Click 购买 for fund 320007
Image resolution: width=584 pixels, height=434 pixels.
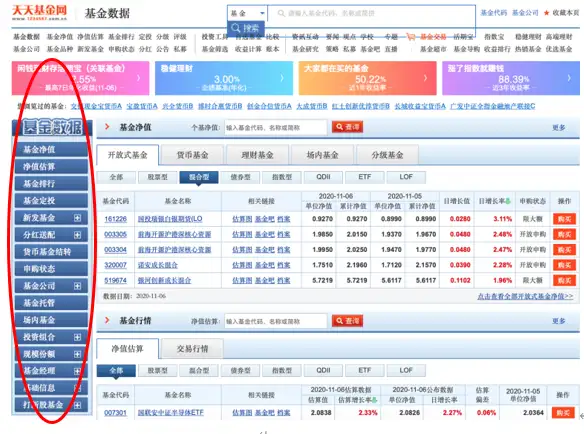565,265
